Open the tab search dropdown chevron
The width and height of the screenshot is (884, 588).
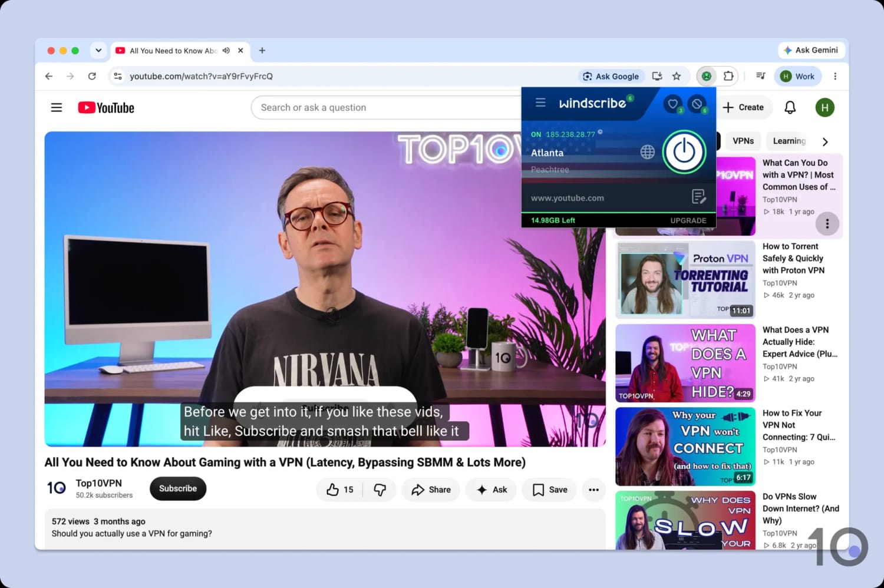[x=98, y=51]
